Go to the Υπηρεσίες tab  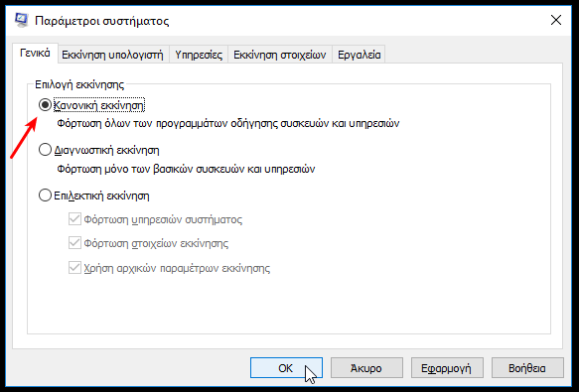pyautogui.click(x=199, y=55)
